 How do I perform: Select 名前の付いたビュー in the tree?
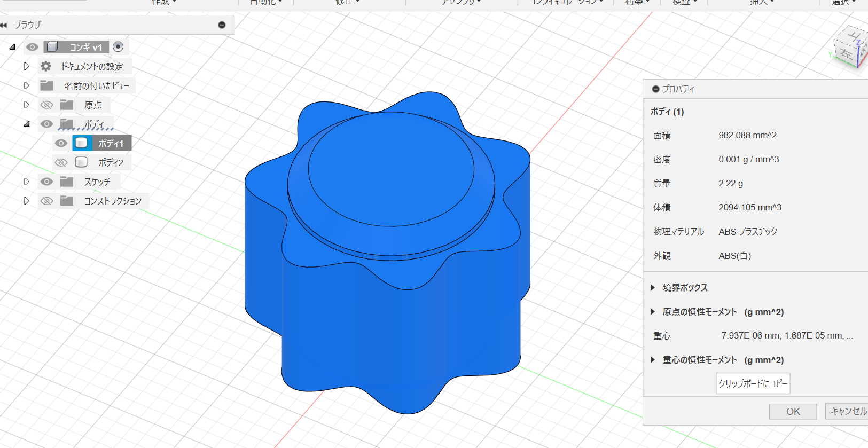tap(97, 85)
